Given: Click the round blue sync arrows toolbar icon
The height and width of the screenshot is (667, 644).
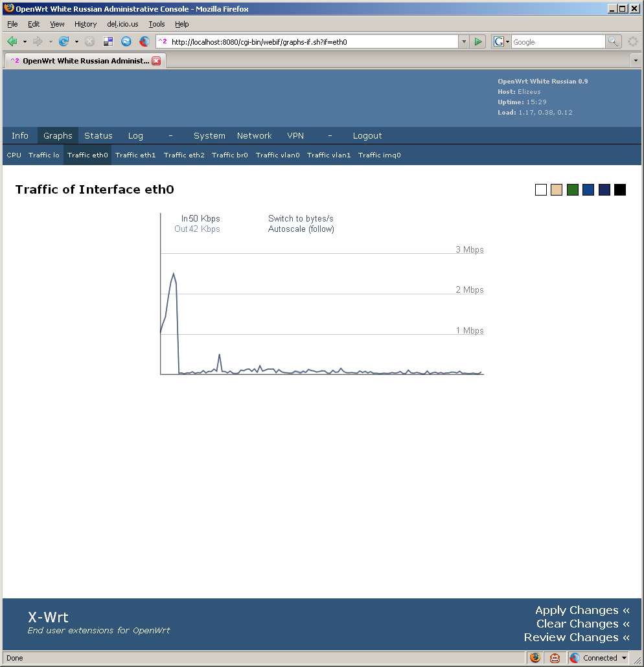Looking at the screenshot, I should (126, 41).
